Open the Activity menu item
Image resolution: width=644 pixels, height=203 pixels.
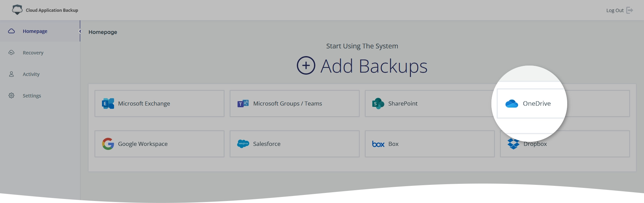tap(40, 74)
